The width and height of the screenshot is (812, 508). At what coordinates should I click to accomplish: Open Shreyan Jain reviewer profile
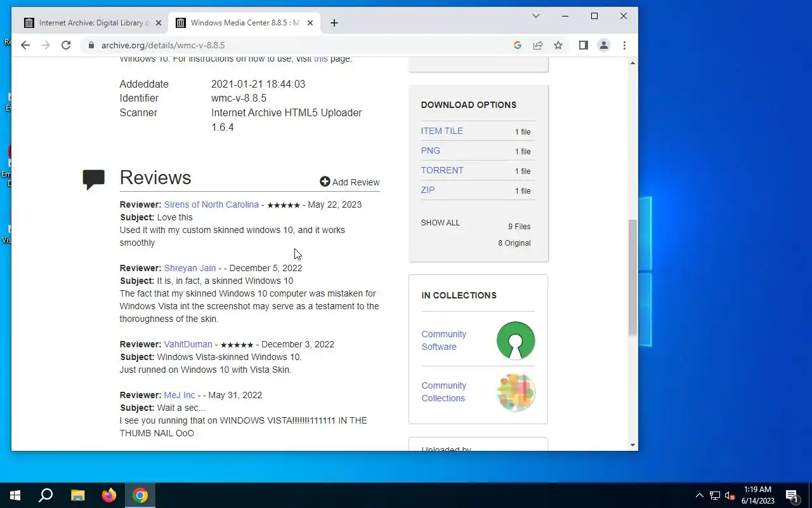tap(190, 268)
